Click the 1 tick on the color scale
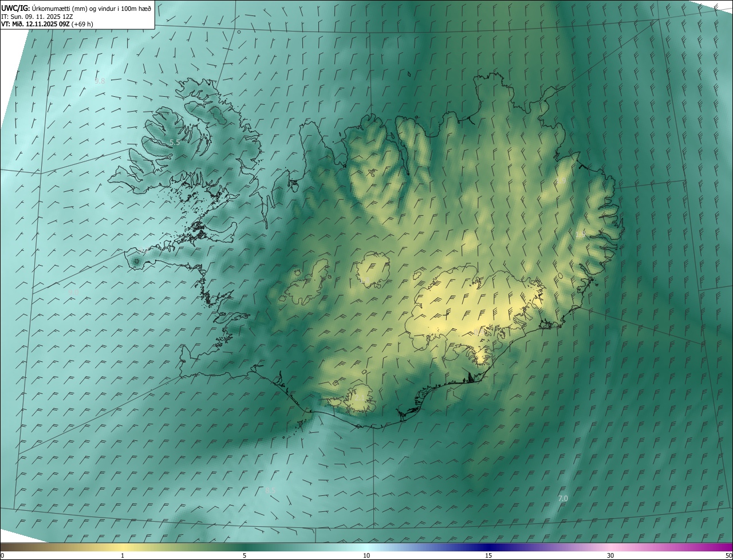The height and width of the screenshot is (560, 733). [x=123, y=555]
